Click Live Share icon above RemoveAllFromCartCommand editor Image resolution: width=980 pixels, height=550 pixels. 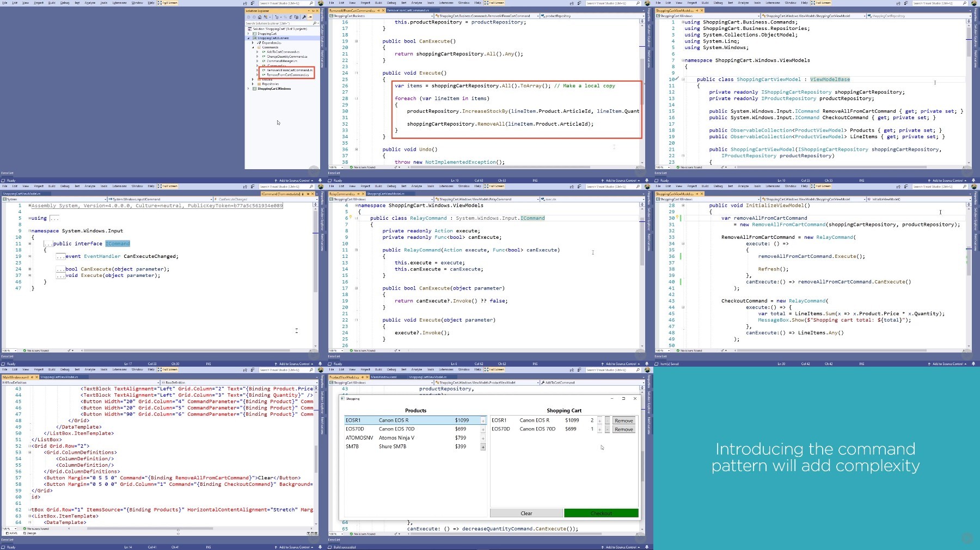572,3
